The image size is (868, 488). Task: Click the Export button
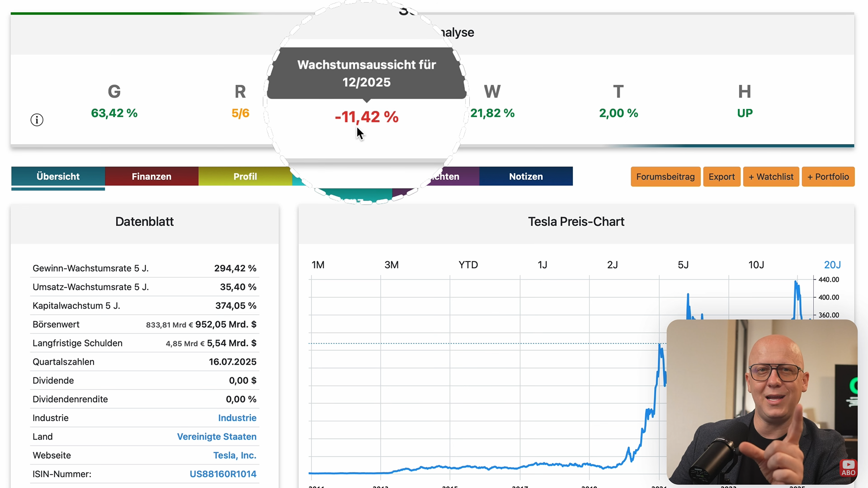(x=722, y=177)
